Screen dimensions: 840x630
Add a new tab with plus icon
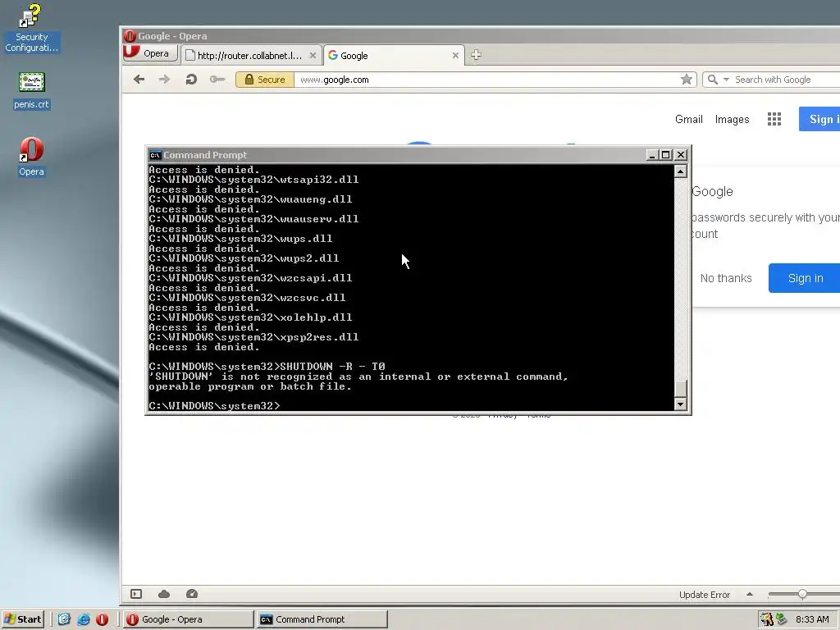476,55
